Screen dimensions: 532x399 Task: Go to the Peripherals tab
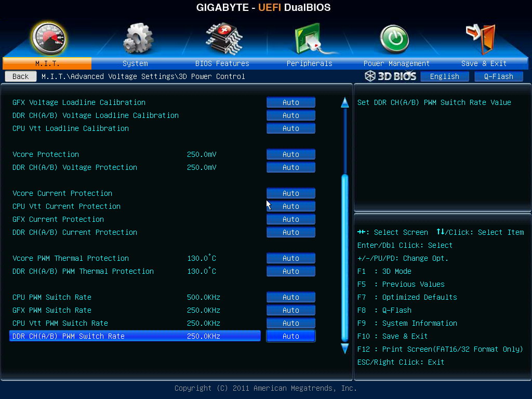coord(310,63)
